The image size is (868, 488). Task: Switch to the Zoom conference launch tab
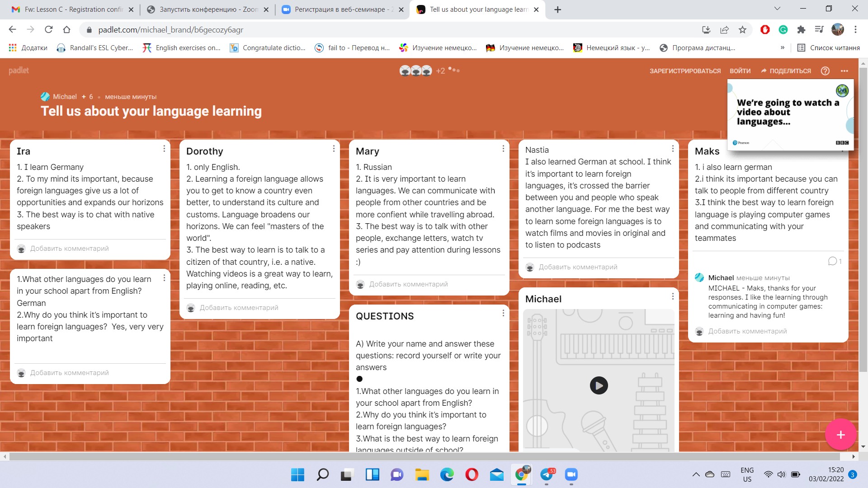point(208,9)
